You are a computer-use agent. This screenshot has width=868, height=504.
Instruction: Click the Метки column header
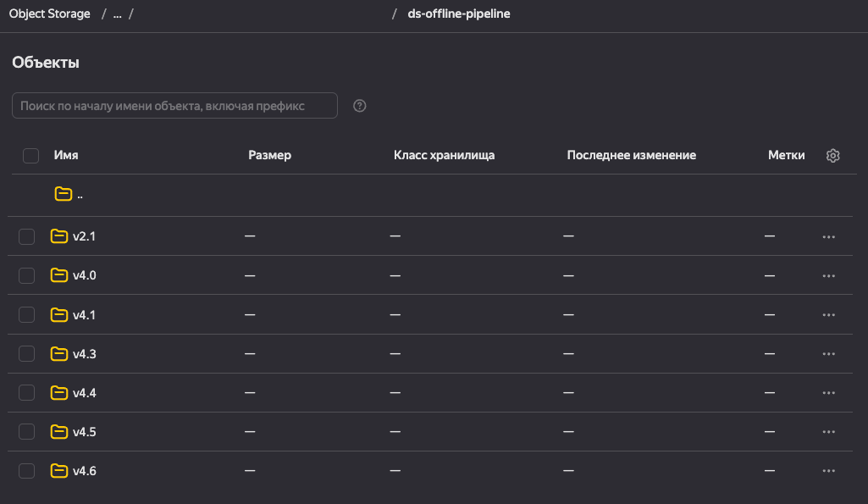(x=786, y=155)
